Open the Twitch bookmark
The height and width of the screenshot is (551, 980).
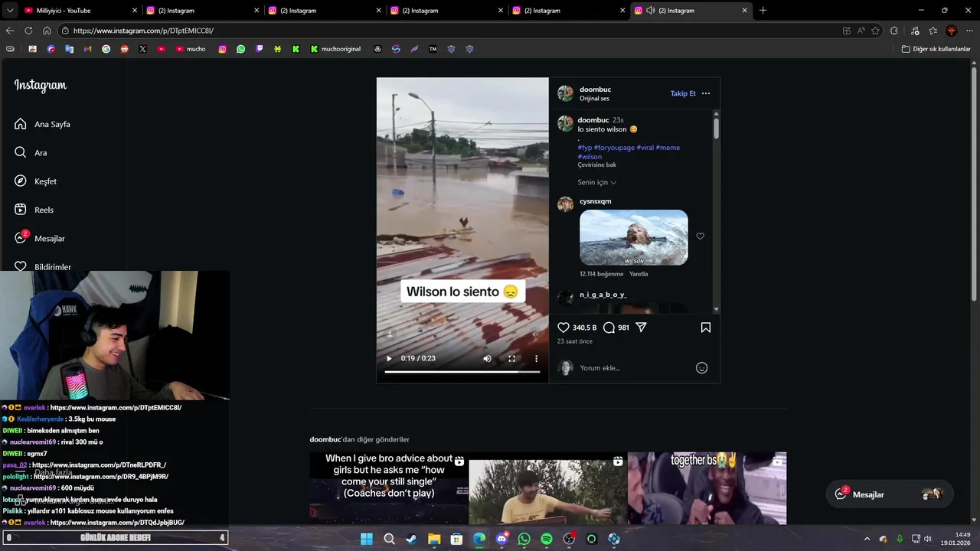tap(260, 49)
